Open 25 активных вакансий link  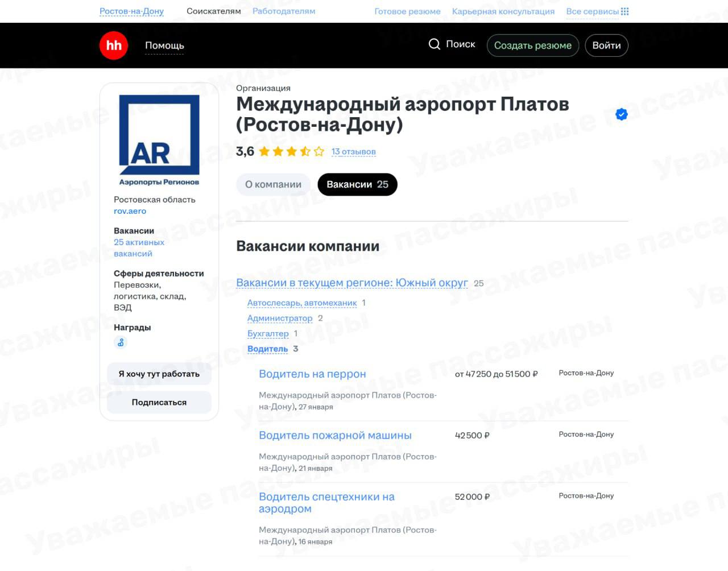139,248
